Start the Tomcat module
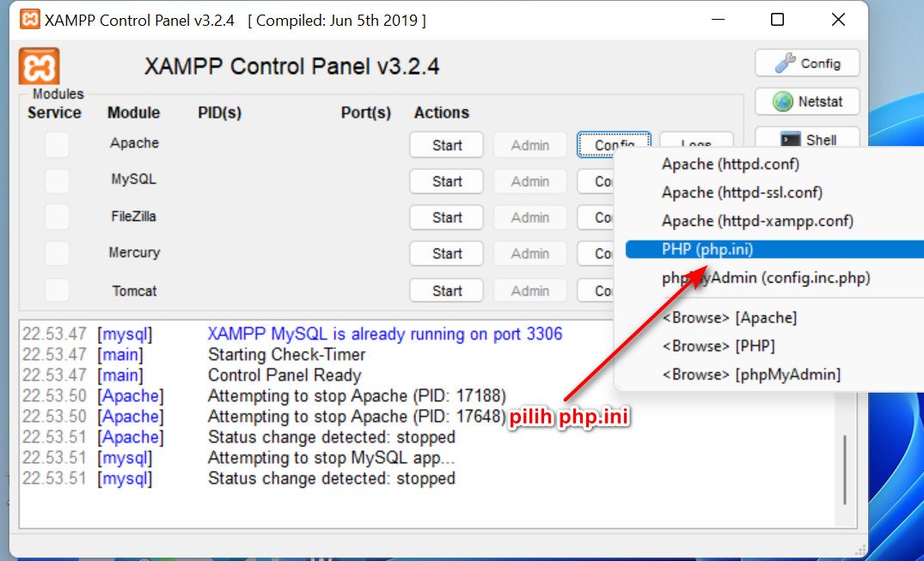 coord(447,290)
